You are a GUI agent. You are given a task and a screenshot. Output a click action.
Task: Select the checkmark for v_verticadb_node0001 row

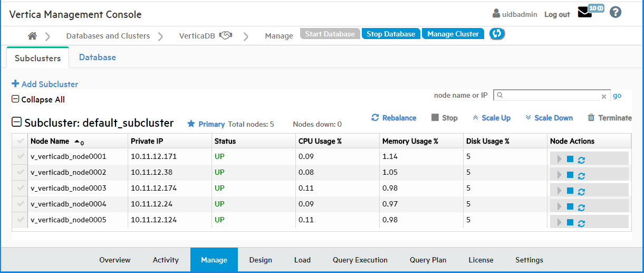20,156
